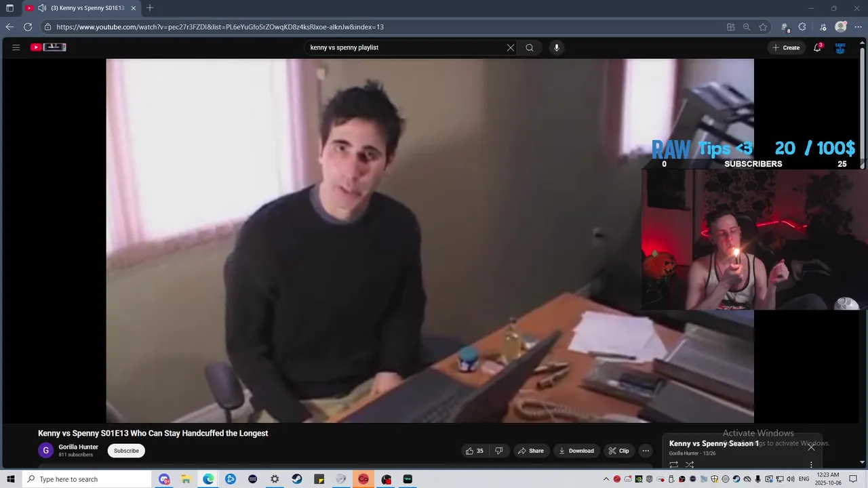Open more actions menu beside Clip

(x=646, y=451)
